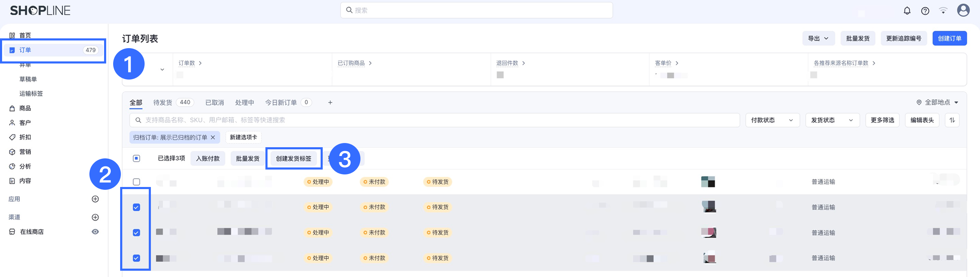Viewport: 980px width, 277px height.
Task: Toggle the select-all orders checkbox
Action: click(x=136, y=158)
